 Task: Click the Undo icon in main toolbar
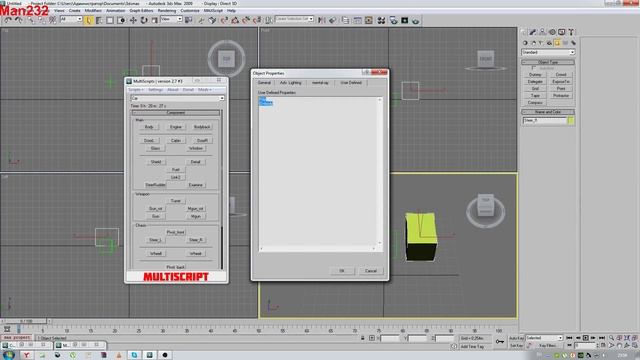(x=8, y=20)
